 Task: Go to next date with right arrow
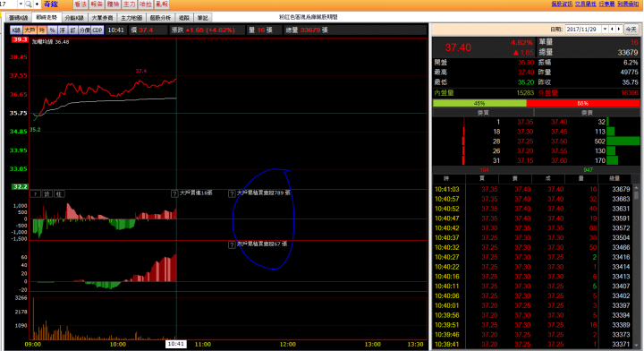click(x=619, y=30)
